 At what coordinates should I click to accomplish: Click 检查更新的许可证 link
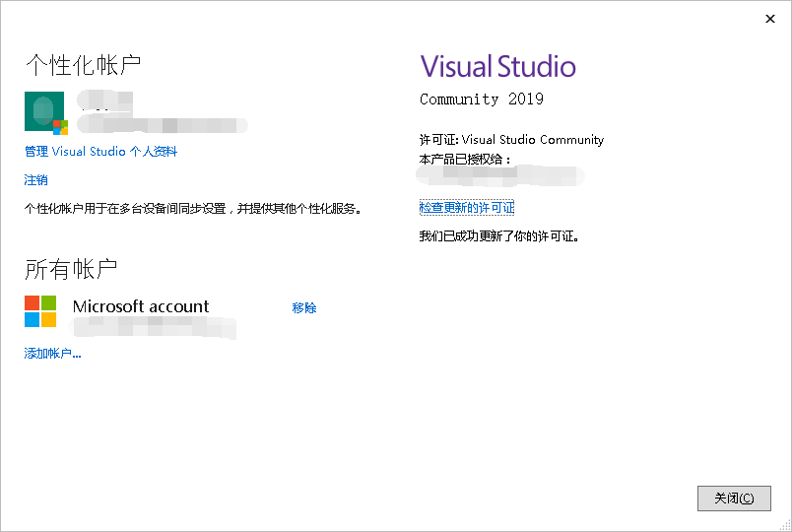(x=467, y=208)
